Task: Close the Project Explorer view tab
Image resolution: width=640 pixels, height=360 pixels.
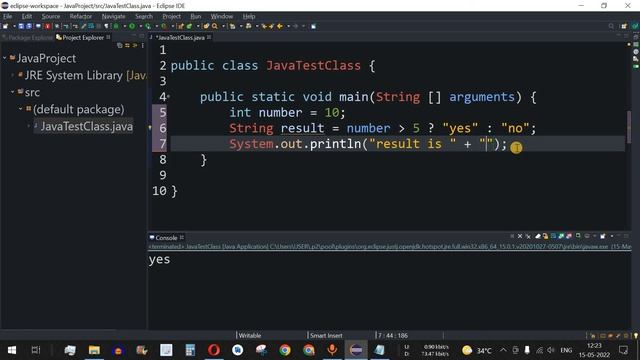Action: pos(108,37)
